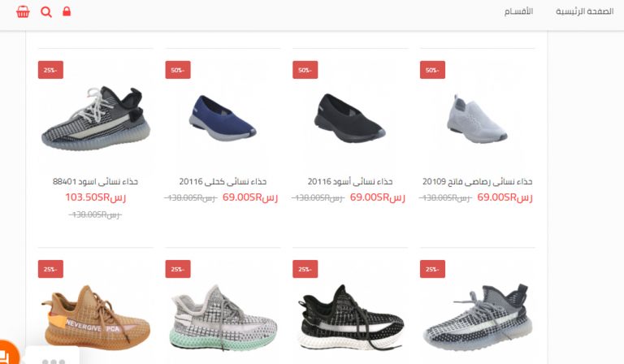The width and height of the screenshot is (624, 364).
Task: Open the shopping basket icon
Action: [23, 12]
